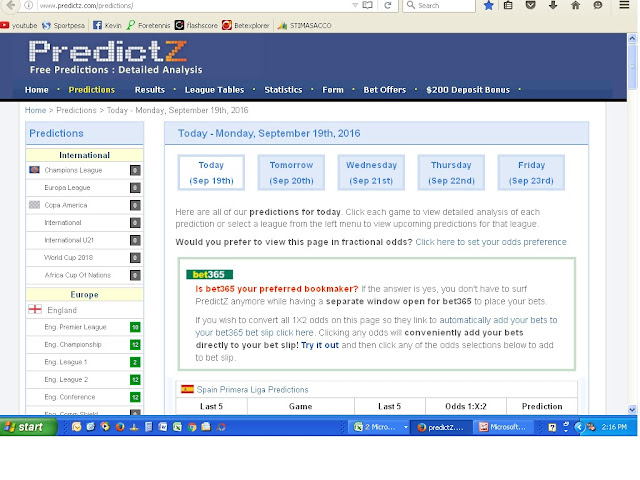The image size is (640, 480).
Task: Launch Firefox from quick launch bar
Action: click(x=120, y=427)
